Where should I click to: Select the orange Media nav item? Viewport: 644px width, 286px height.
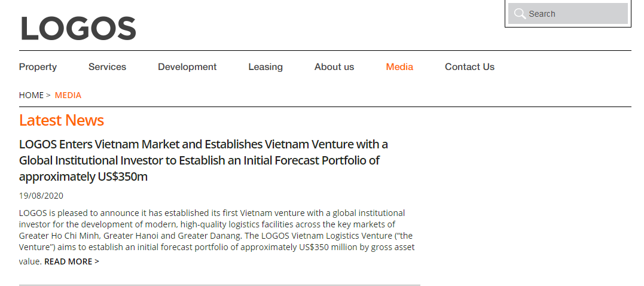399,66
